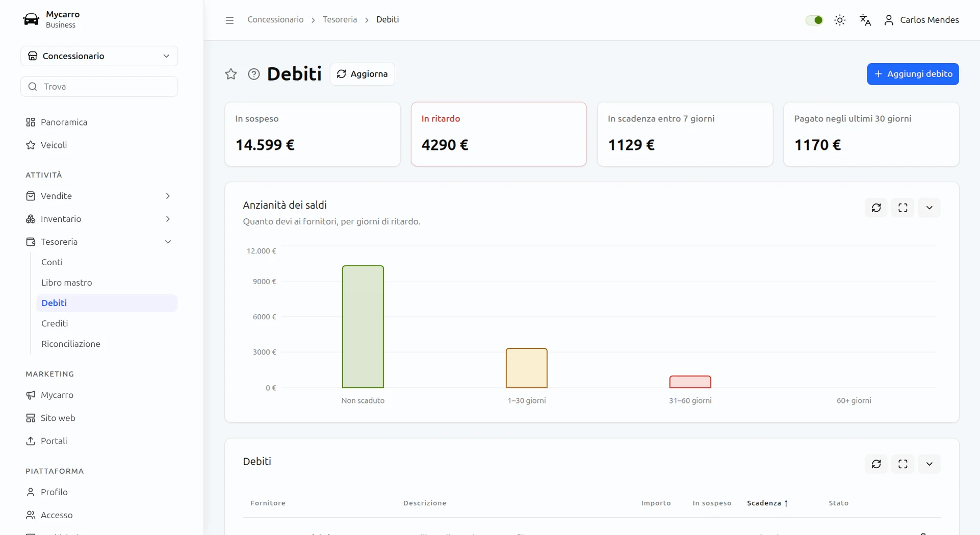Viewport: 980px width, 535px height.
Task: Open the Concessionario selector dropdown
Action: coord(99,56)
